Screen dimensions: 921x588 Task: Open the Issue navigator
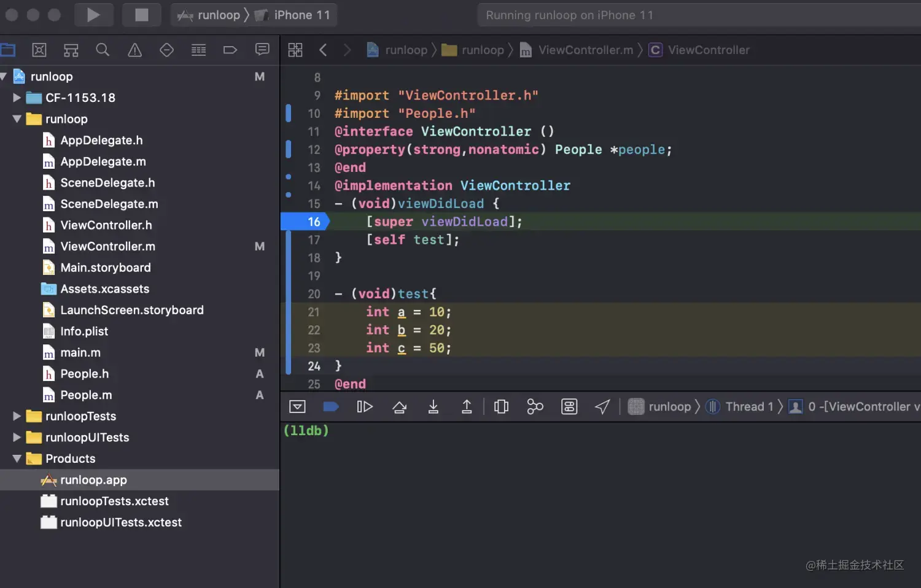click(134, 50)
